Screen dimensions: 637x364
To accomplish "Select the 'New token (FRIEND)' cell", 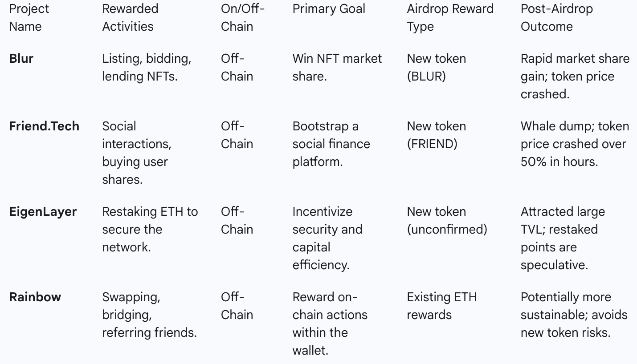I will pyautogui.click(x=436, y=135).
